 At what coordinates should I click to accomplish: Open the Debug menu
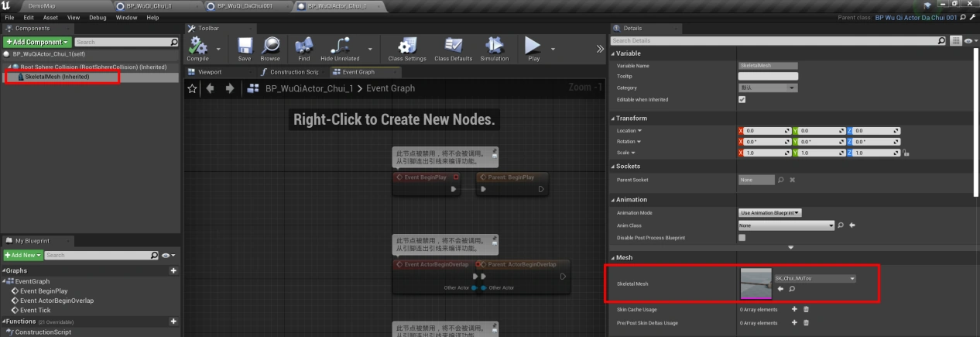98,17
